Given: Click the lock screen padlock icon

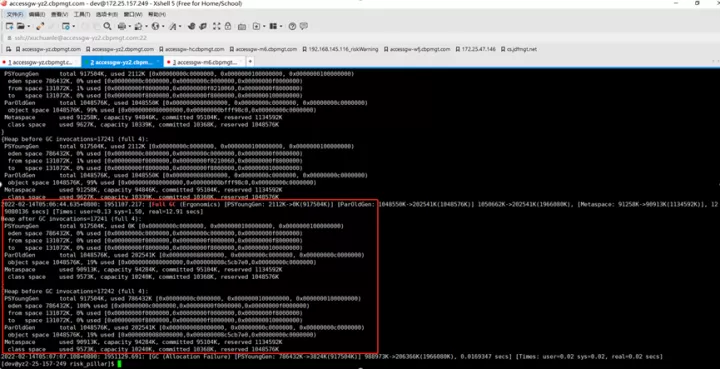Looking at the screenshot, I should point(228,27).
